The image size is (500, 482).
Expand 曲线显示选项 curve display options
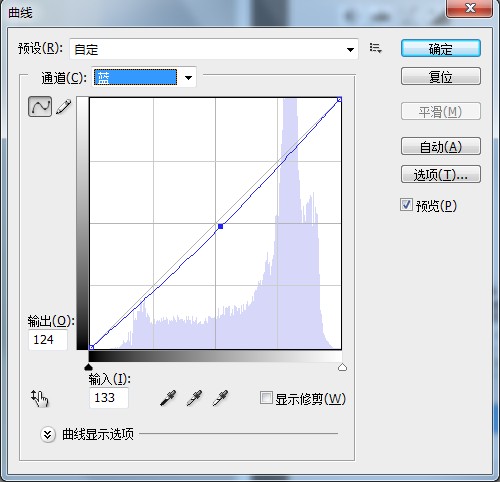pos(47,434)
